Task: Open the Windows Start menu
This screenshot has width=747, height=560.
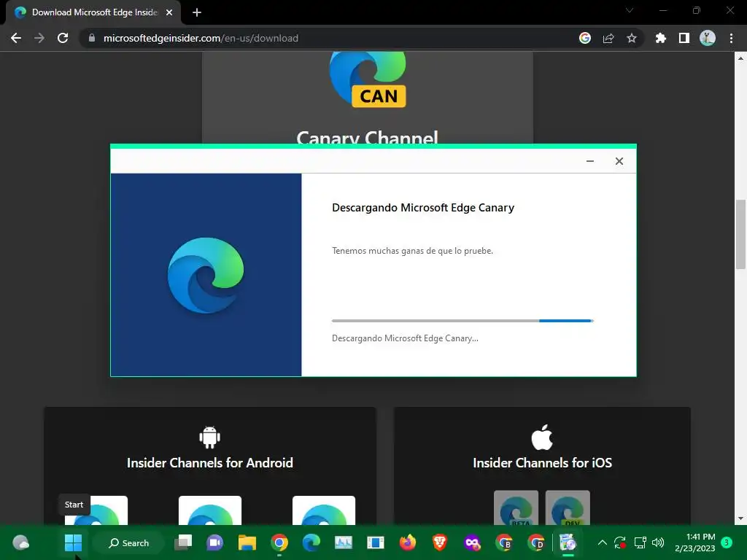Action: 73,542
